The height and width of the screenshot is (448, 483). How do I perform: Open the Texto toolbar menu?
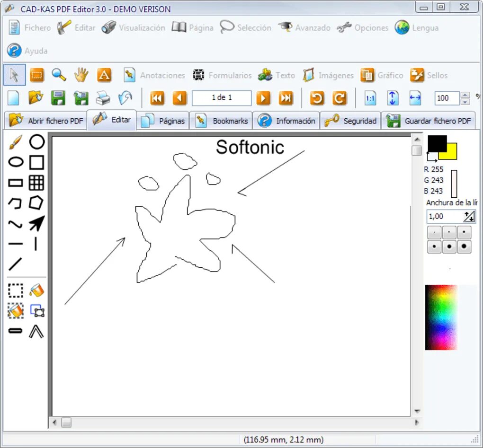[x=277, y=75]
